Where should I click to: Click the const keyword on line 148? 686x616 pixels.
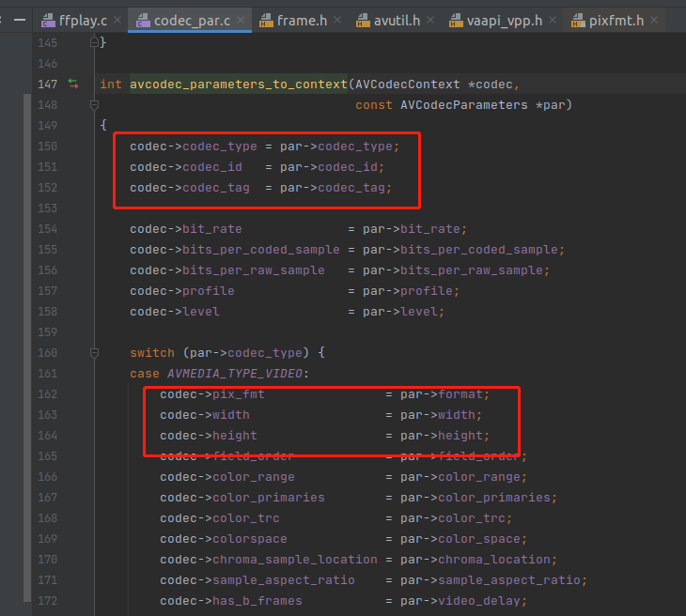pos(374,105)
